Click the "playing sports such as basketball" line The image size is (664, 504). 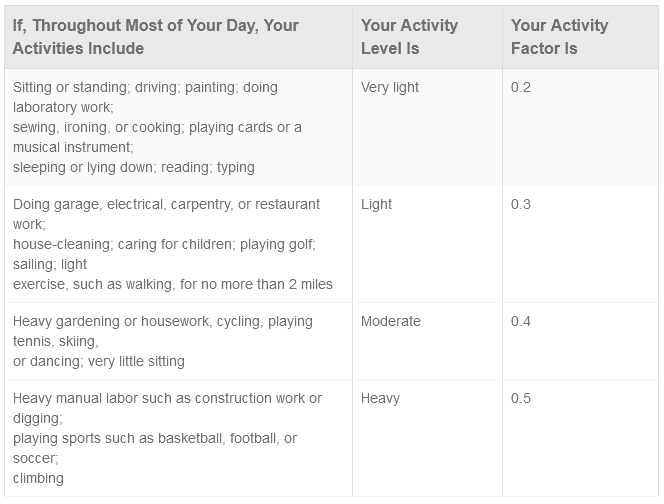click(x=155, y=438)
